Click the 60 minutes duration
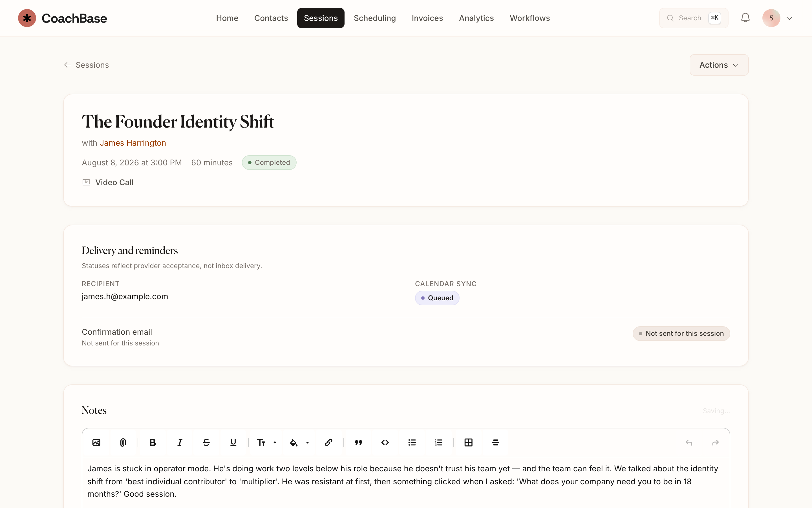The width and height of the screenshot is (812, 508). click(x=212, y=163)
